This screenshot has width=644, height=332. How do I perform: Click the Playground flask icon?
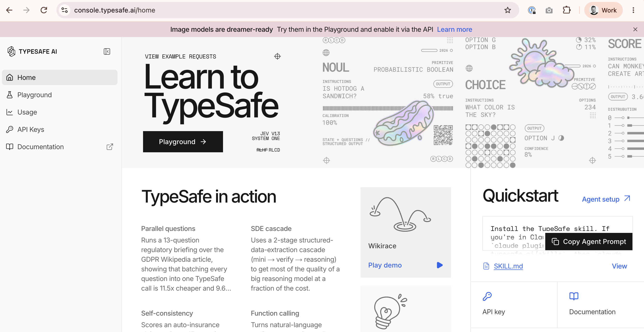tap(9, 95)
